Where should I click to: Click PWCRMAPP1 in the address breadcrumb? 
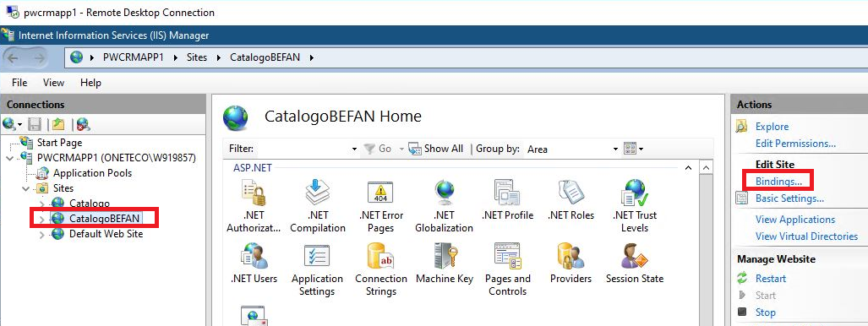pos(134,57)
